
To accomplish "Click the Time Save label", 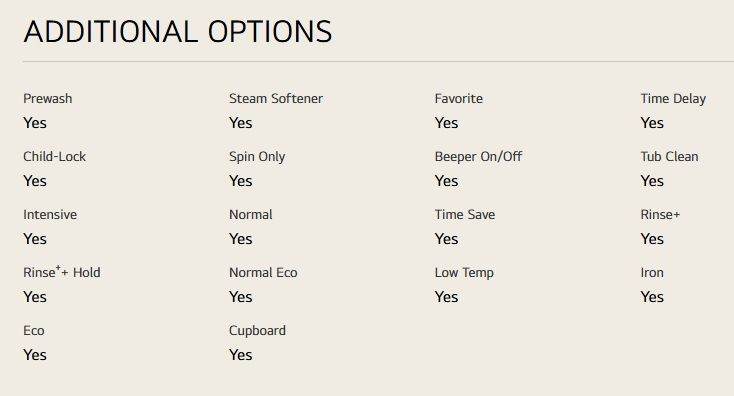I will tap(465, 214).
